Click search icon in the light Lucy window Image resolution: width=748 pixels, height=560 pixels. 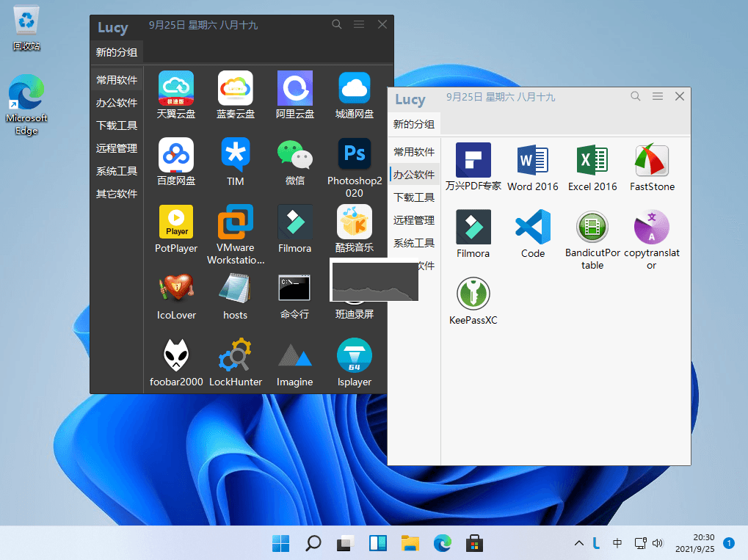pyautogui.click(x=636, y=96)
